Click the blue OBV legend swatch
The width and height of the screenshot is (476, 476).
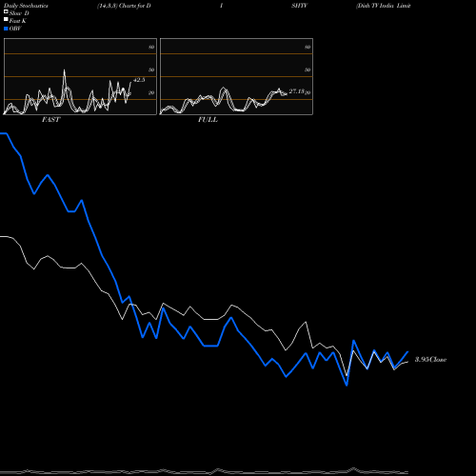point(6,29)
